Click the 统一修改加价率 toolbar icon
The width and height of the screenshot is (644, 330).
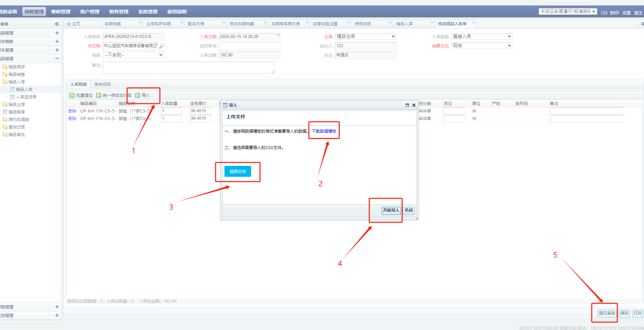pos(98,95)
